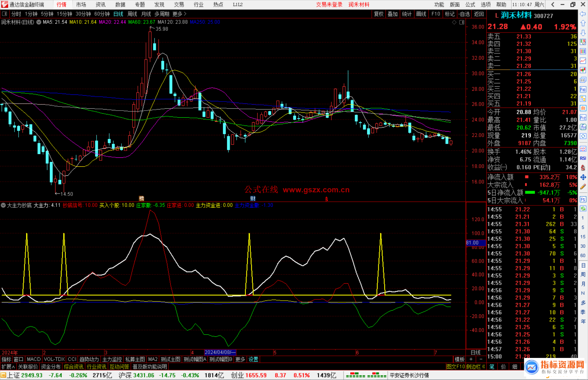
Task: Select 60 minute period in sidebar
Action: point(583,256)
